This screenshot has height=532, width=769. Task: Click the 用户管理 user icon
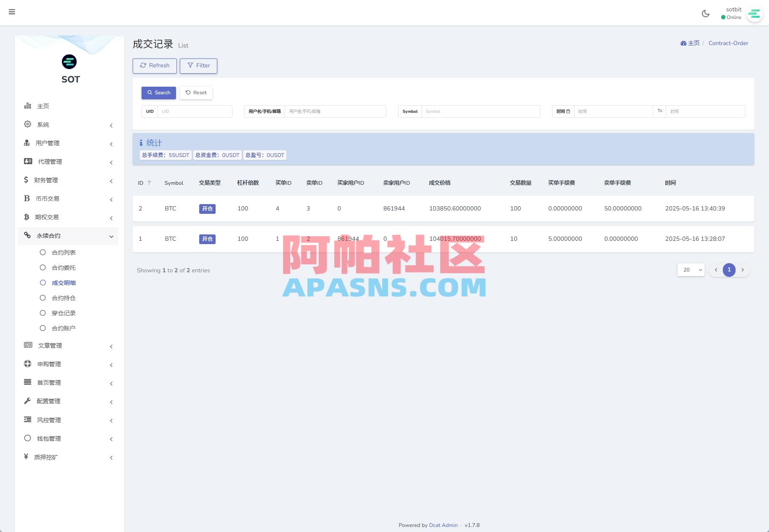click(x=27, y=143)
